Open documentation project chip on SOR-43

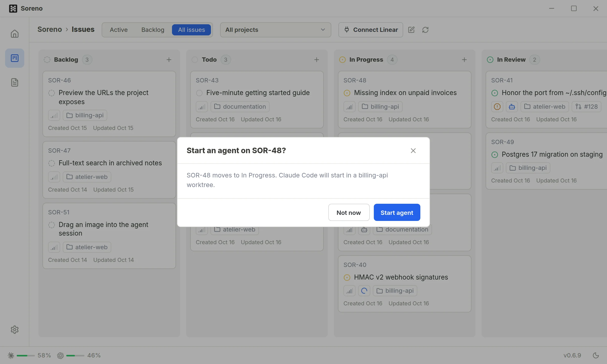(240, 107)
